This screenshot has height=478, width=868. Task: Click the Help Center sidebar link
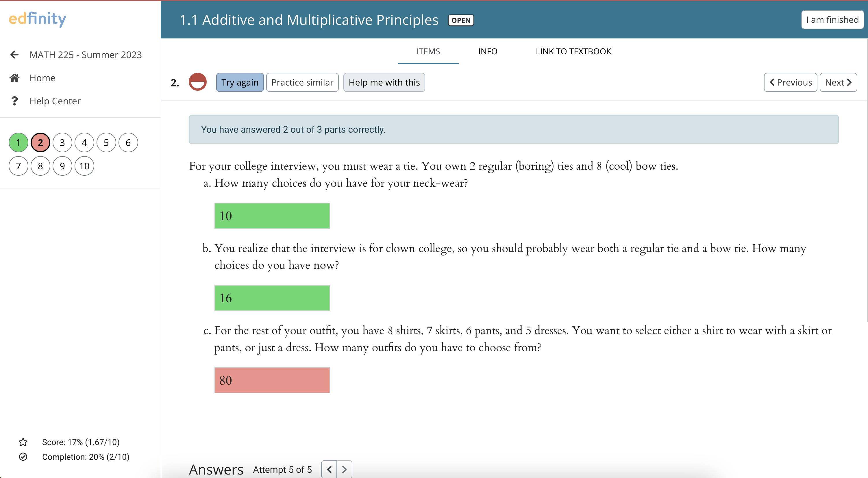[56, 101]
